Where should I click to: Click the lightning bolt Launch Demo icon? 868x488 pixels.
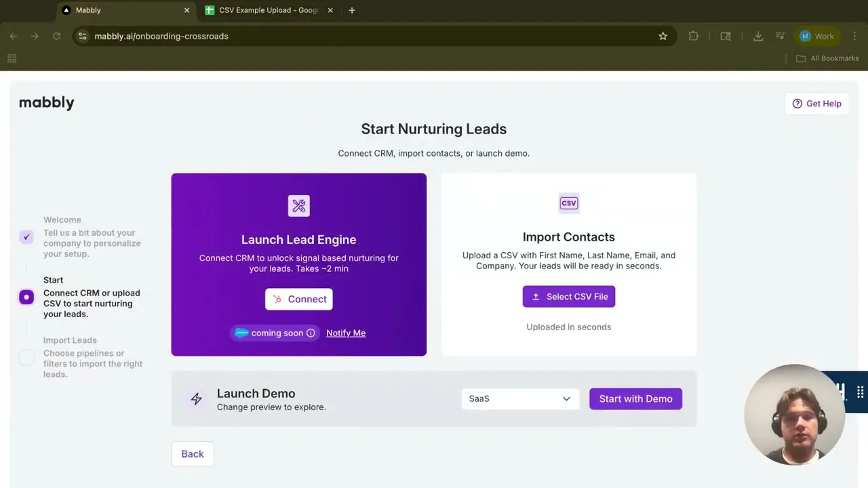pyautogui.click(x=196, y=399)
